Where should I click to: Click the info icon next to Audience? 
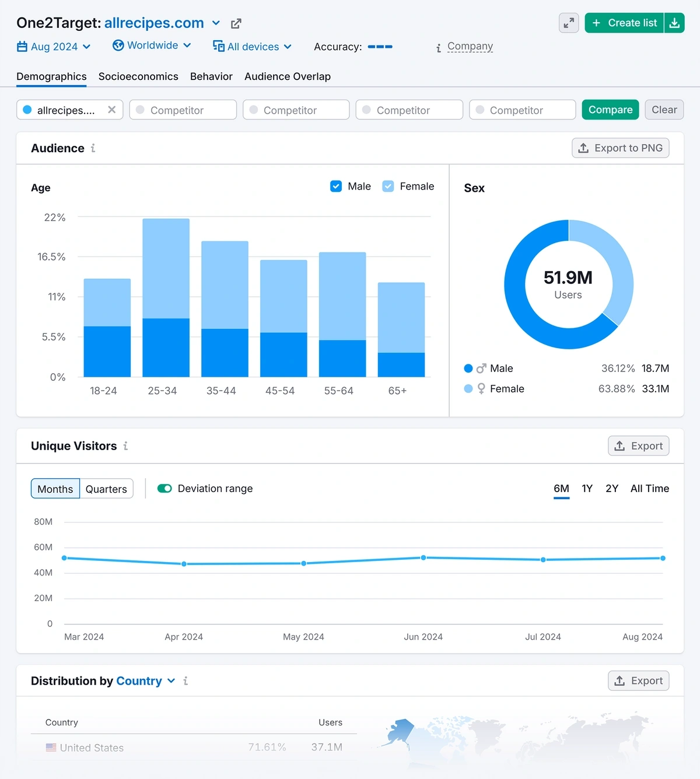93,148
